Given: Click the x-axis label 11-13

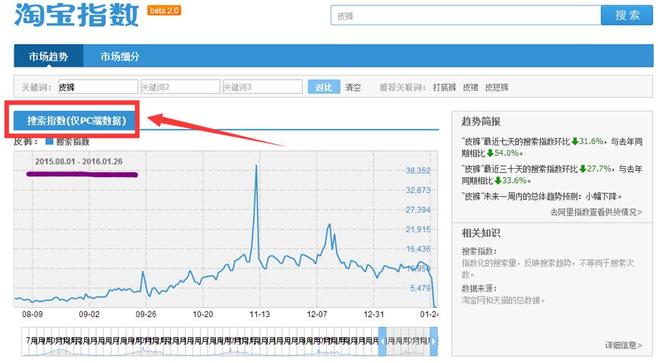Looking at the screenshot, I should tap(260, 314).
